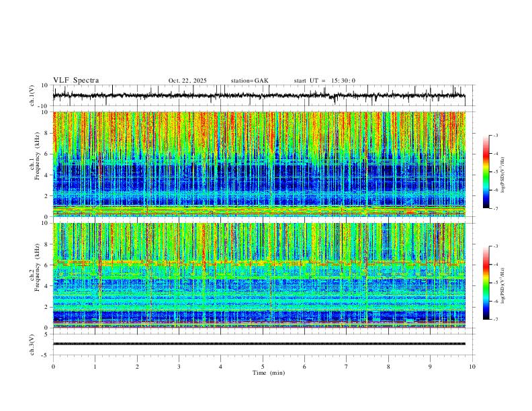Click the "-7" tick on ch.2 colorbar

496,320
